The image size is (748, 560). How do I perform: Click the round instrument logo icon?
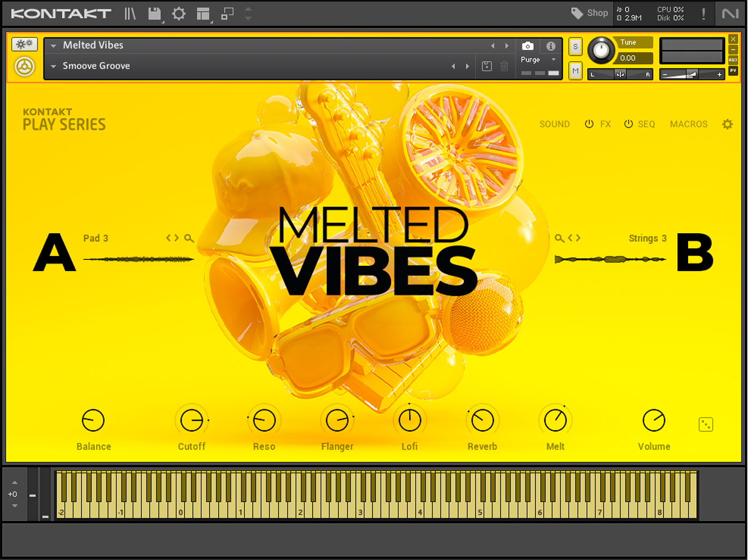[25, 67]
